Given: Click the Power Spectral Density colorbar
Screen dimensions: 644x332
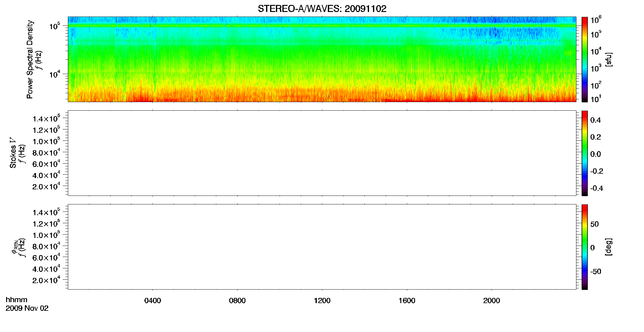Looking at the screenshot, I should click(x=584, y=59).
